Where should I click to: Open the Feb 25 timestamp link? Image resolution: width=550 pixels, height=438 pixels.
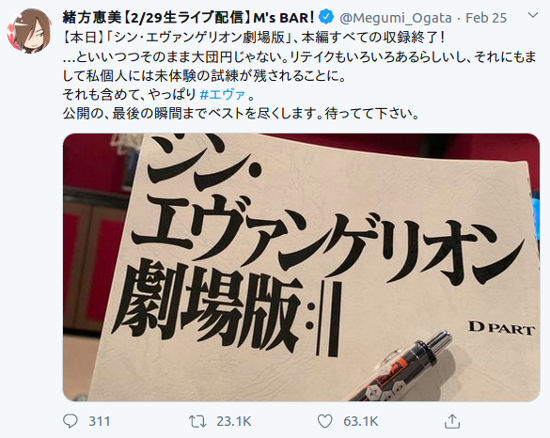(x=486, y=18)
